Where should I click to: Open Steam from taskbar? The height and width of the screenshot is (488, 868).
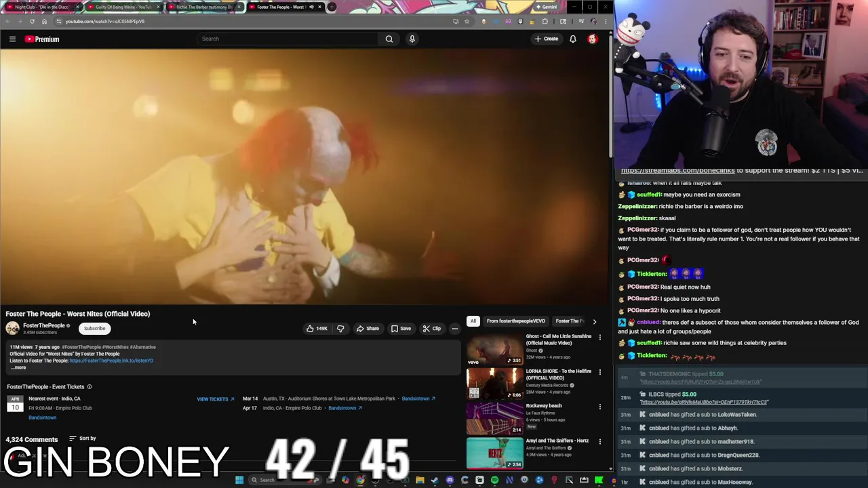pos(435,480)
